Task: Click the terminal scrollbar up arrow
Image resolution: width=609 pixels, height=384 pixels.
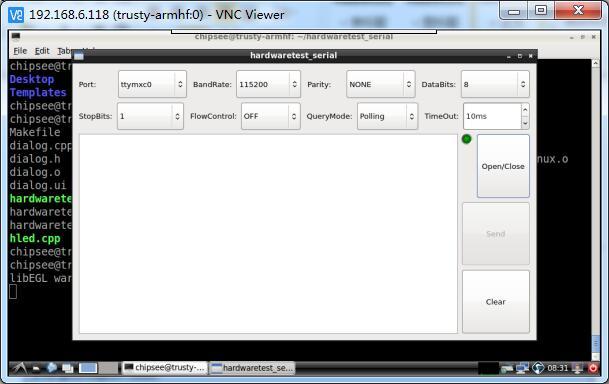Action: tap(595, 63)
